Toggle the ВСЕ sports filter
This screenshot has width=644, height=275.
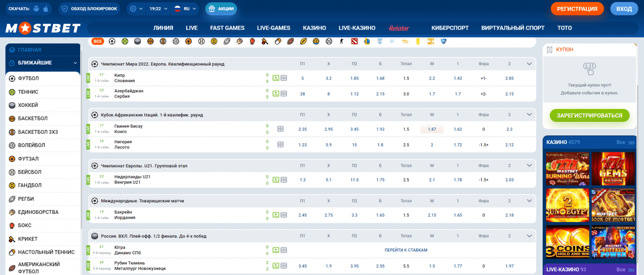pos(98,41)
